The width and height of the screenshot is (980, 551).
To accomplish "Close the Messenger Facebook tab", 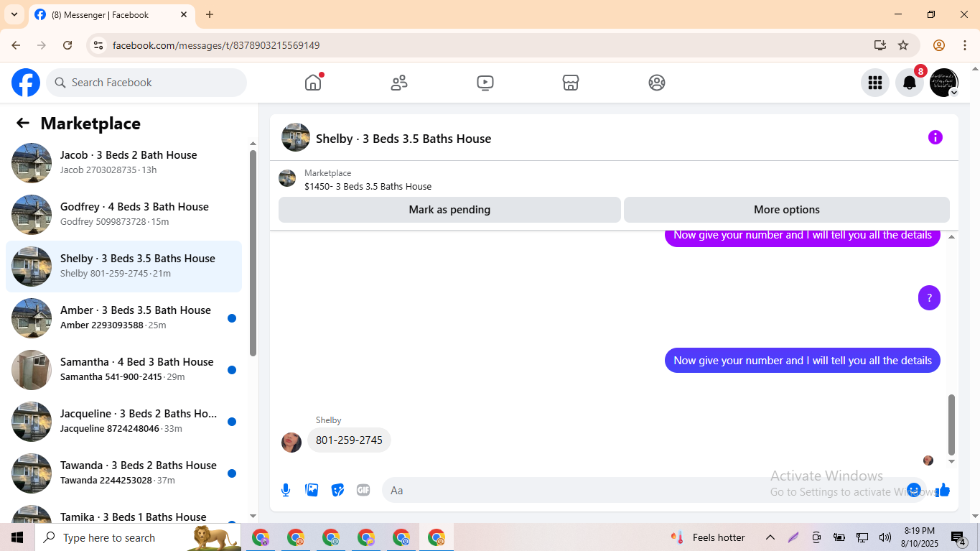I will pyautogui.click(x=184, y=14).
